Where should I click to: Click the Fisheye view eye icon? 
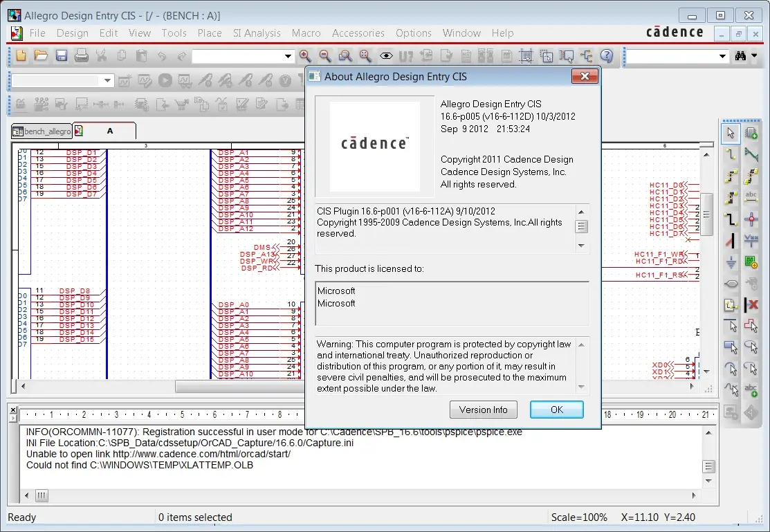(386, 56)
